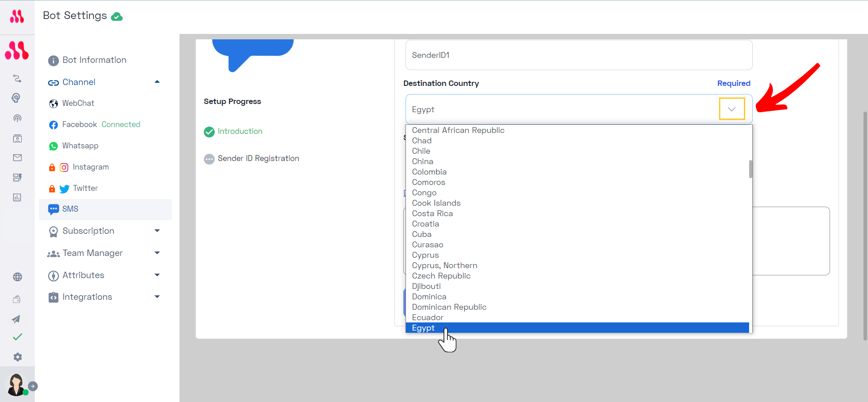This screenshot has width=868, height=402.
Task: Select Colombia from the list
Action: (577, 172)
